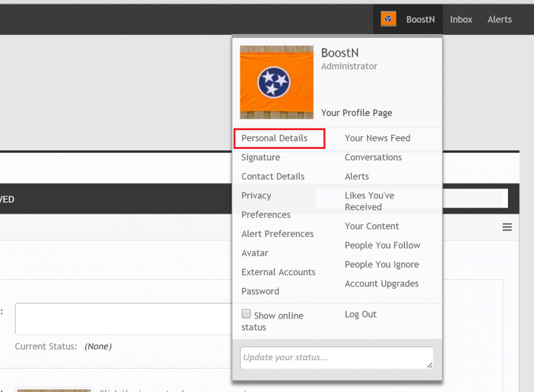Click the Update your status text box
This screenshot has height=392, width=534.
[x=336, y=357]
